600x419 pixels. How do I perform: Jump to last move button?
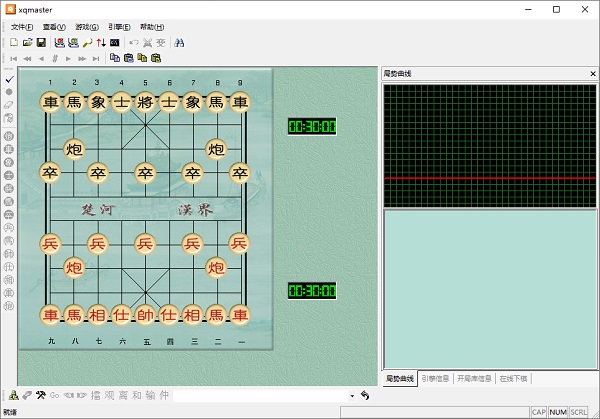(96, 59)
